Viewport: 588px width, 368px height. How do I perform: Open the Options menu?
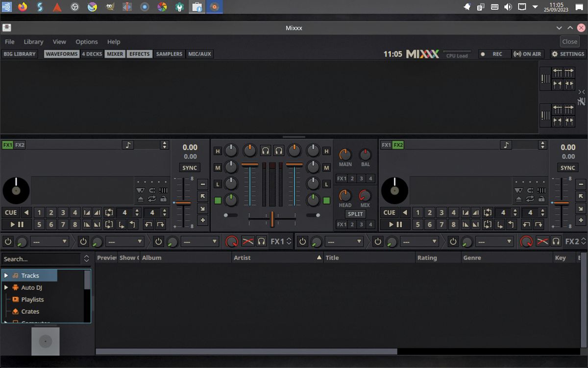pyautogui.click(x=86, y=42)
